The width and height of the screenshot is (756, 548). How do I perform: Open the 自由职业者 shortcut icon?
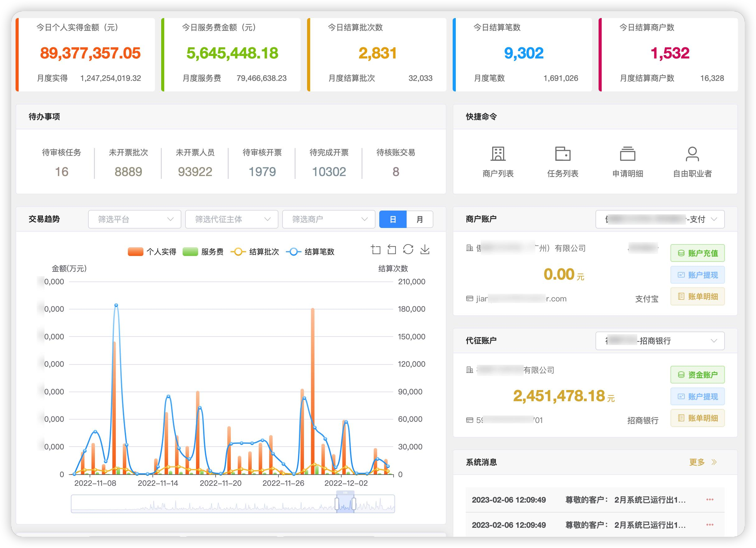click(x=692, y=154)
